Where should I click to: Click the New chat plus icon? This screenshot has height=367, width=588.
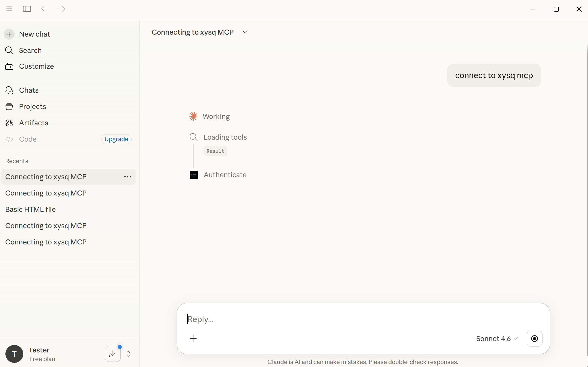[x=9, y=34]
